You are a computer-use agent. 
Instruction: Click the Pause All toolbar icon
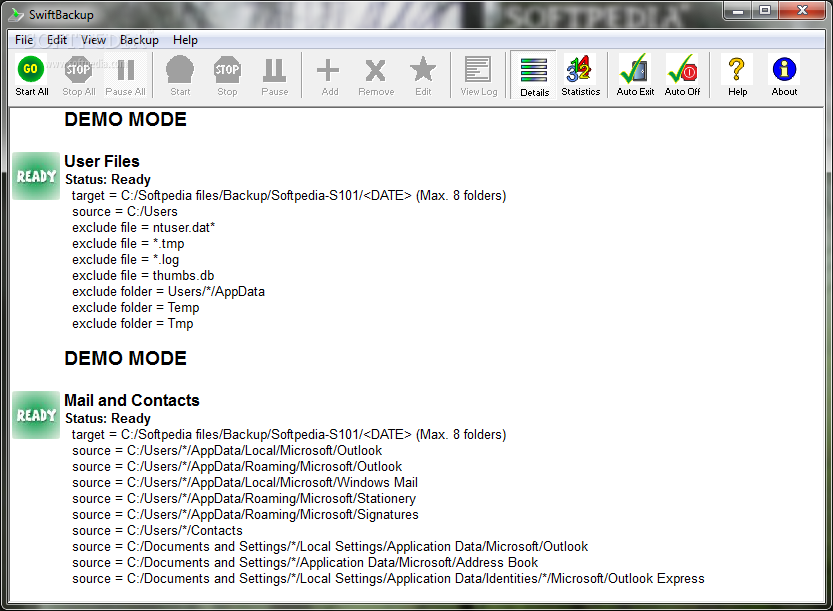click(125, 69)
